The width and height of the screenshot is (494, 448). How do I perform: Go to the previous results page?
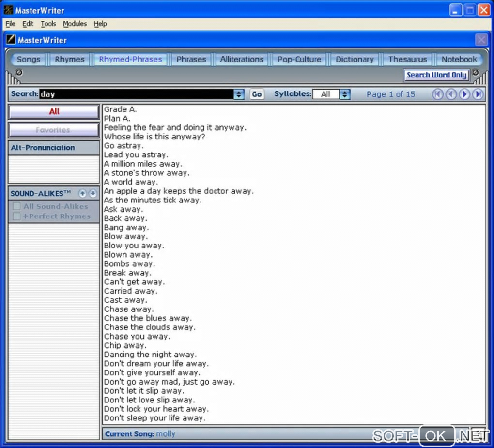point(451,94)
